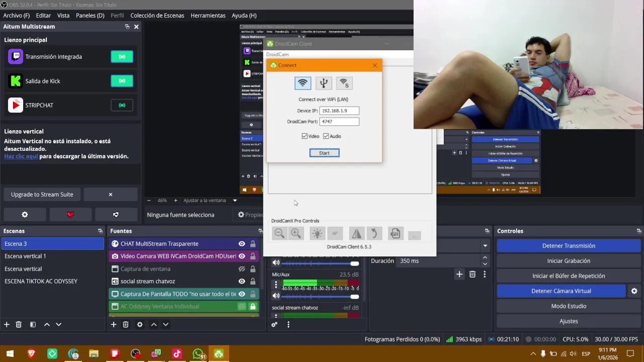
Task: Click DroidCamX save JPG snapshot icon
Action: tap(395, 233)
